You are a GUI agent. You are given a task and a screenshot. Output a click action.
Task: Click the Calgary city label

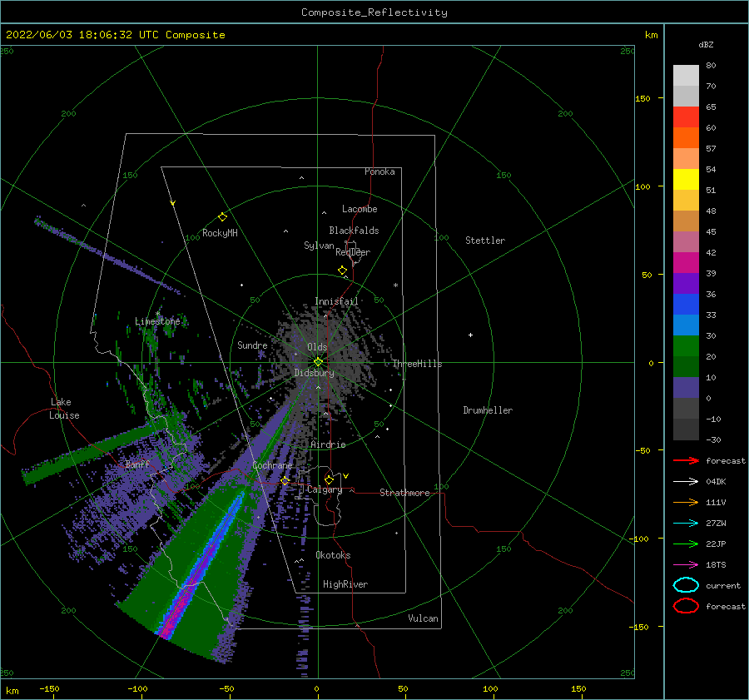point(325,489)
